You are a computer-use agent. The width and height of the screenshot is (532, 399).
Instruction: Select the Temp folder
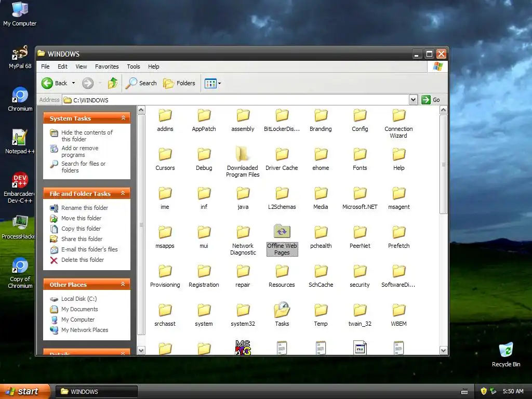(x=321, y=315)
